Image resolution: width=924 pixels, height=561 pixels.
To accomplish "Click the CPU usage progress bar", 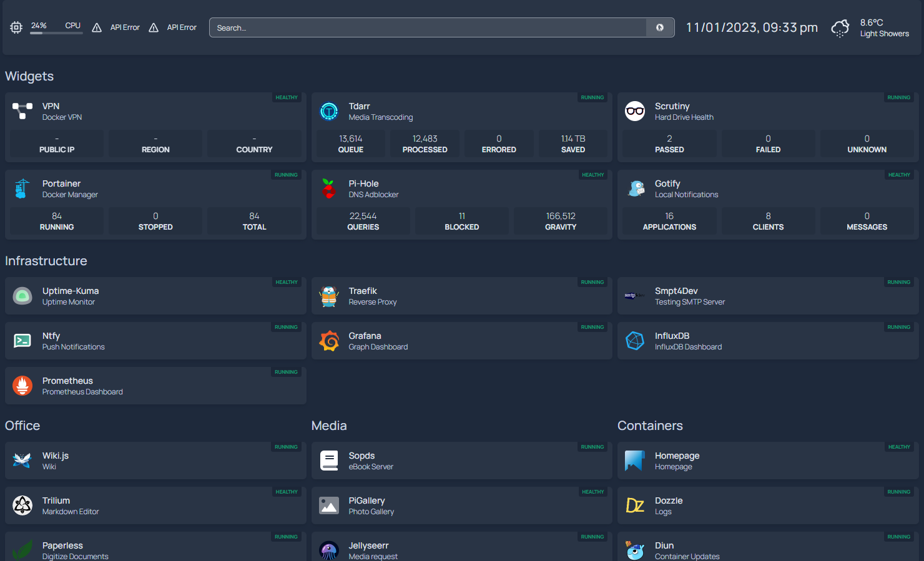I will click(x=56, y=33).
